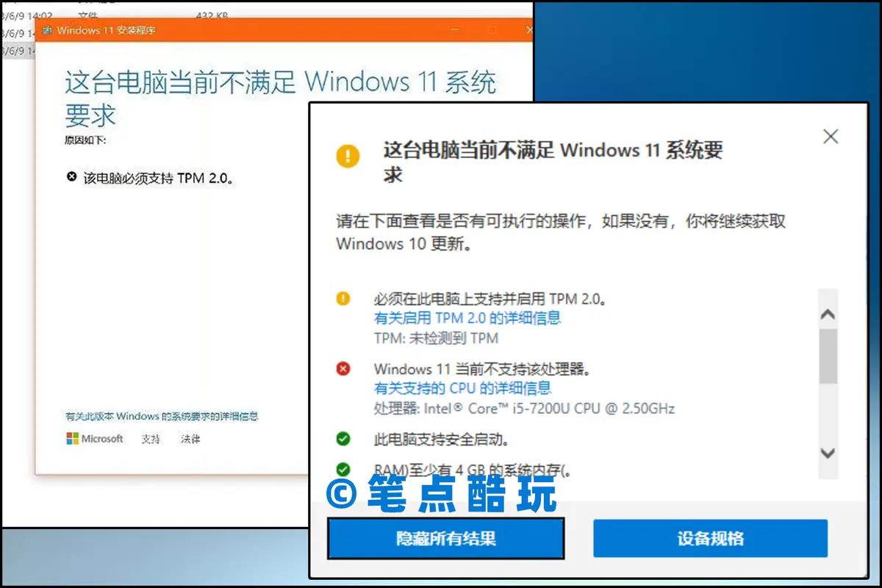Click the 法律 link in setup footer
This screenshot has height=588, width=882.
tap(190, 439)
